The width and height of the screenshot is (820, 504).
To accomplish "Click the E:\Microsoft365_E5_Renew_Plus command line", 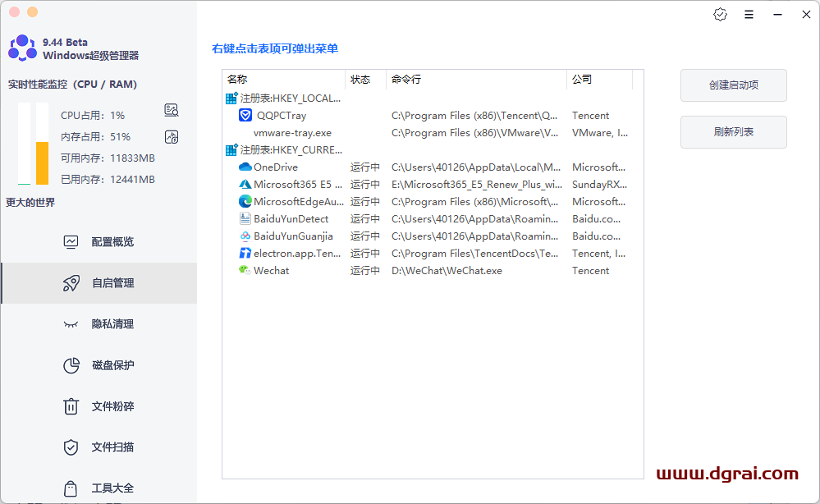I will [476, 185].
